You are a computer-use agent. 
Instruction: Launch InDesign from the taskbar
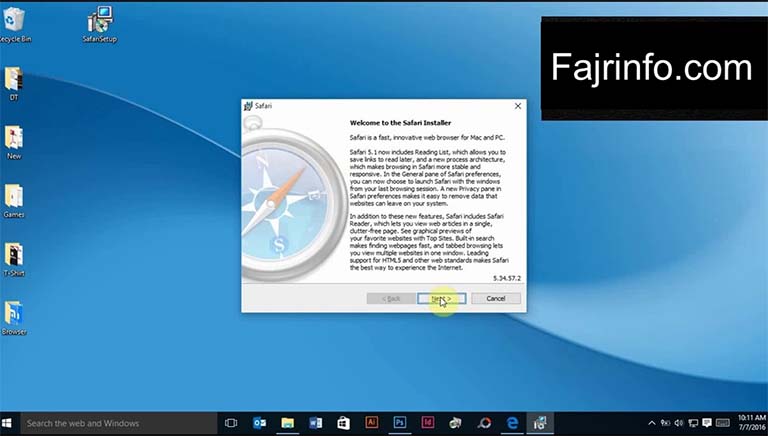tap(428, 423)
